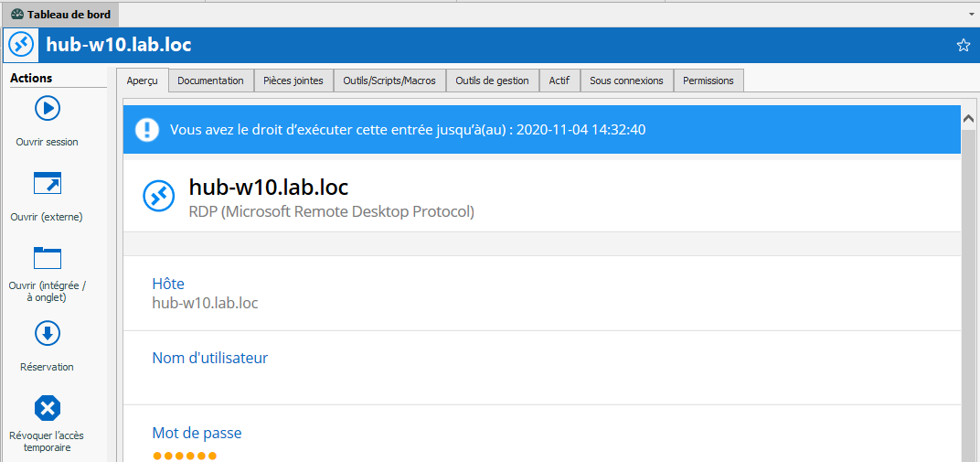Open the tab list dropdown arrow at top right
This screenshot has width=980, height=462.
(x=971, y=15)
